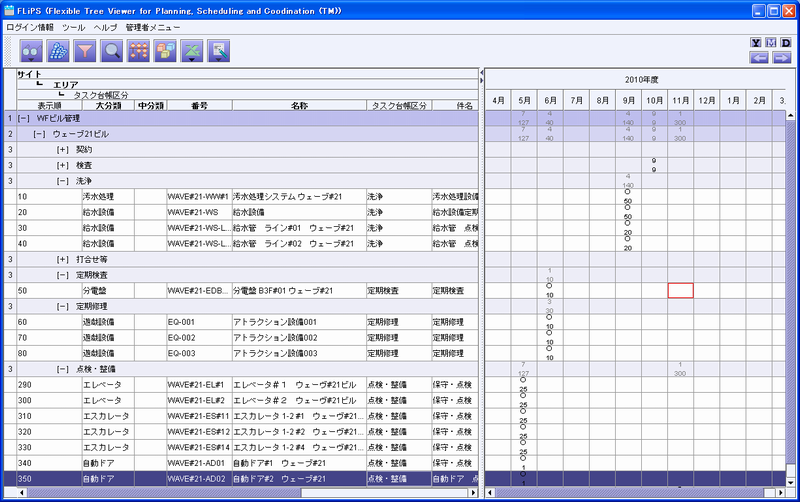Click the 件名 column header
The image size is (800, 502).
(456, 106)
